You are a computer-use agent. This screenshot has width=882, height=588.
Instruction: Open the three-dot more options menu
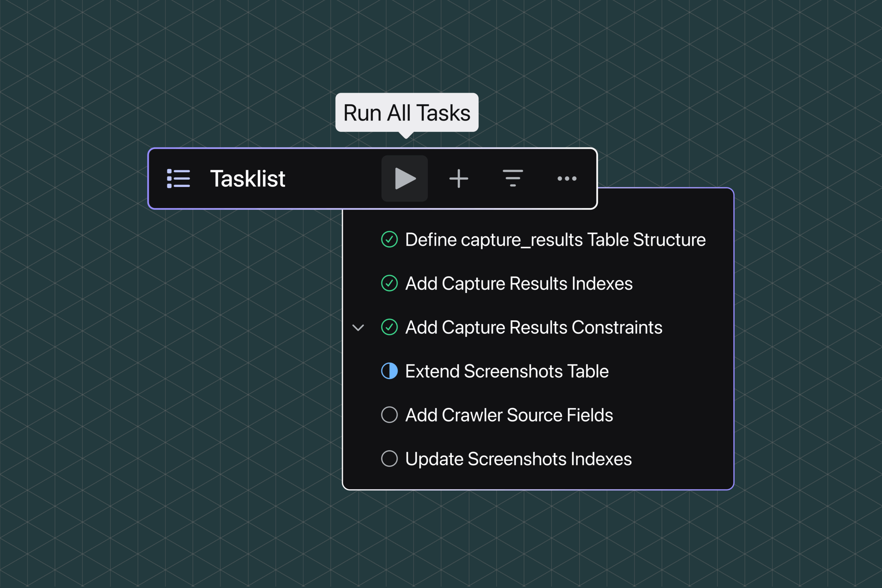[567, 178]
